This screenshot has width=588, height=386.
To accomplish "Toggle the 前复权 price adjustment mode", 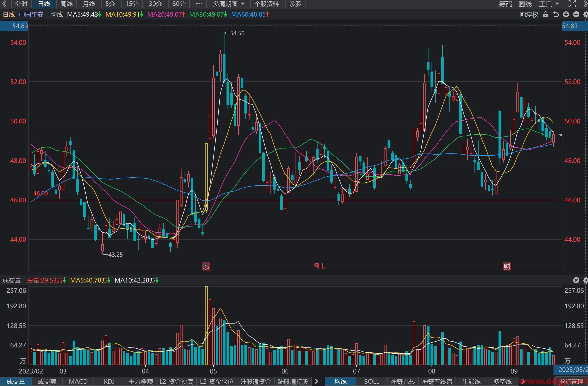I will pos(529,15).
